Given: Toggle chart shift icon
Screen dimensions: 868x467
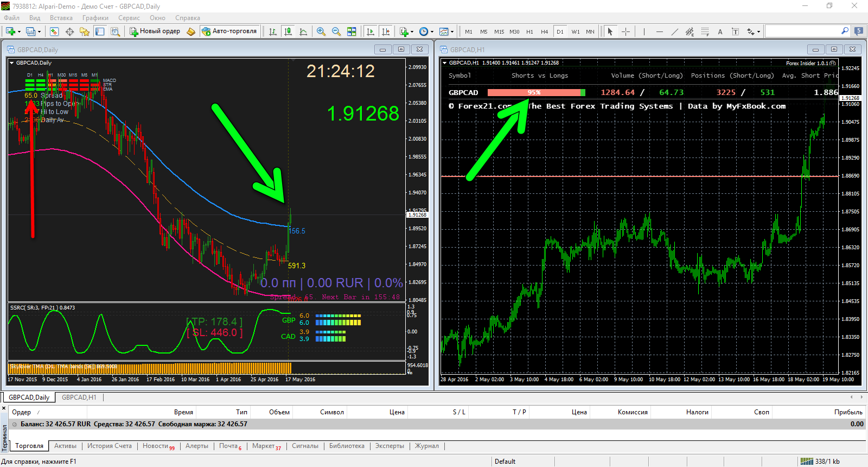Looking at the screenshot, I should (x=386, y=31).
